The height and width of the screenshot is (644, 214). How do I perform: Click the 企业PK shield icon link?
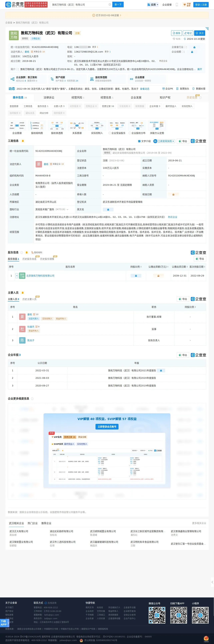coord(167,89)
